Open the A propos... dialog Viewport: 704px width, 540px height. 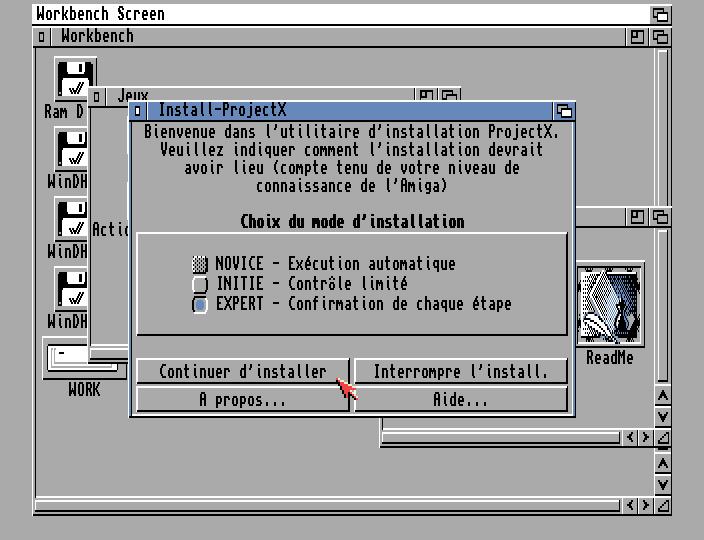click(243, 400)
